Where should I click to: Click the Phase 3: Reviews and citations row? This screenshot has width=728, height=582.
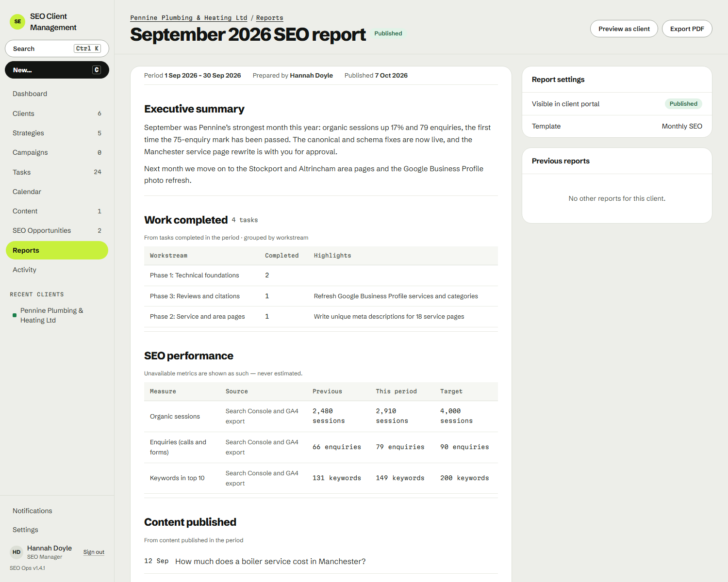coord(321,296)
